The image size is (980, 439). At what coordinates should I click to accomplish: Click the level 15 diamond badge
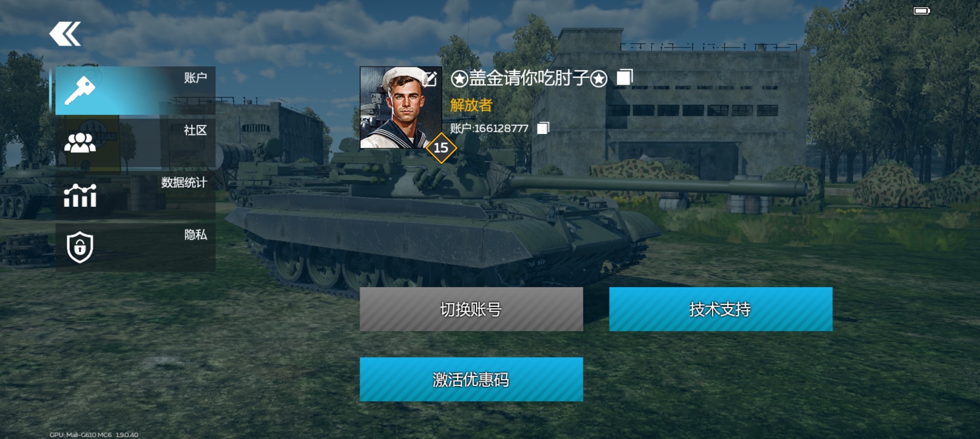441,148
